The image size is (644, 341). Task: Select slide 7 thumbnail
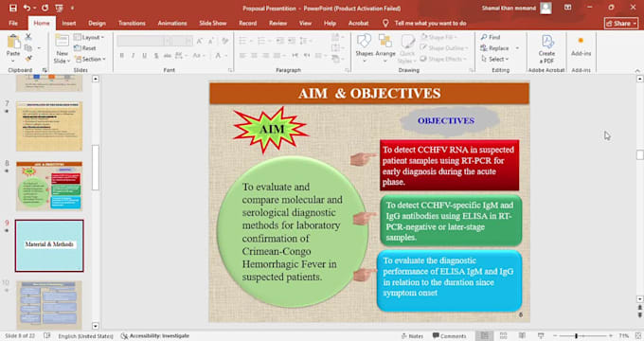(x=49, y=126)
